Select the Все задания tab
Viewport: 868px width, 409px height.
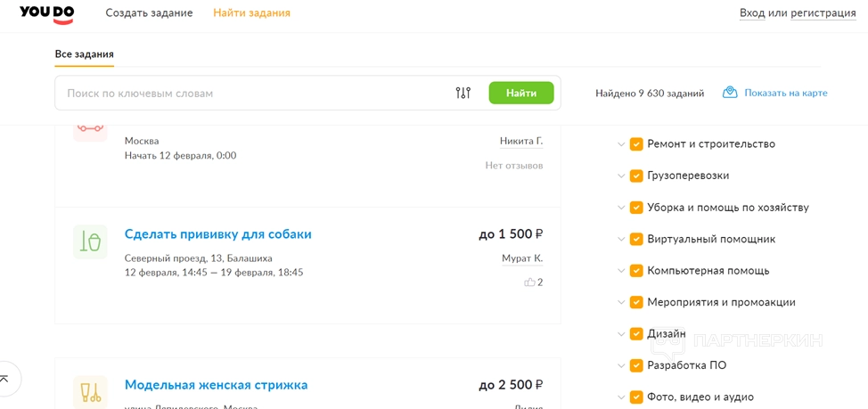point(84,54)
